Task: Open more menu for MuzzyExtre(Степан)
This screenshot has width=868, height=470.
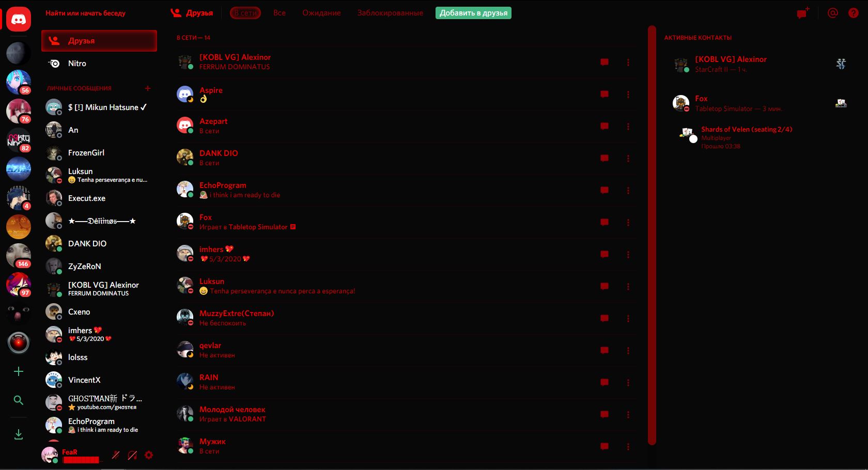Action: pyautogui.click(x=628, y=319)
